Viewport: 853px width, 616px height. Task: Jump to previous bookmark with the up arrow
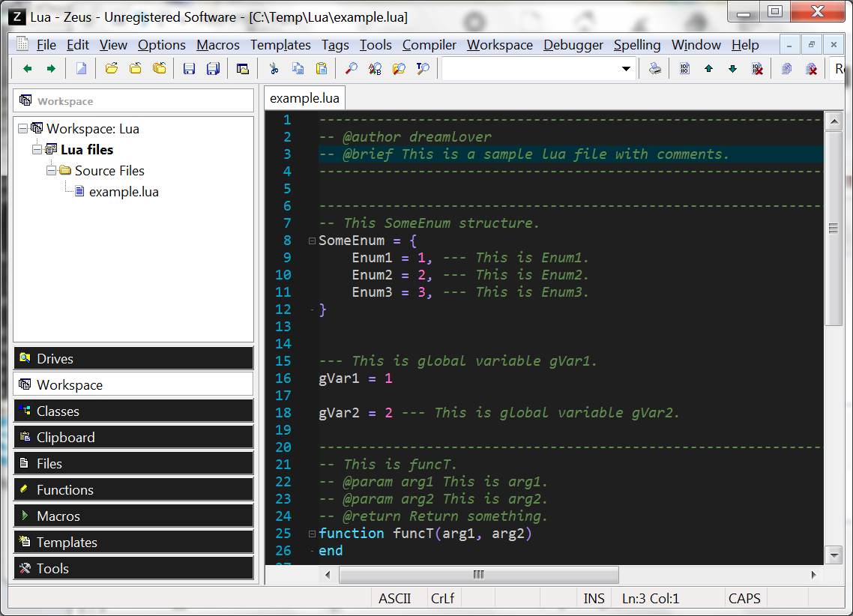(x=708, y=68)
